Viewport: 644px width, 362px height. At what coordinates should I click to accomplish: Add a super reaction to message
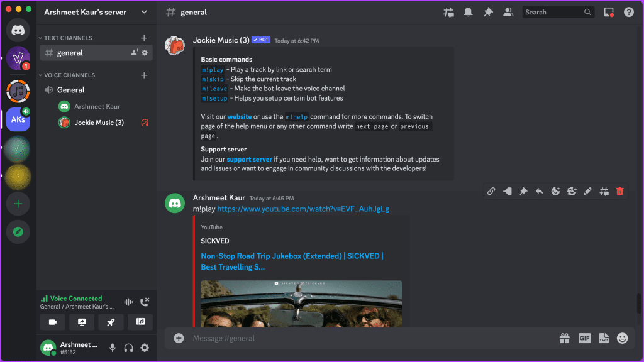coord(571,191)
